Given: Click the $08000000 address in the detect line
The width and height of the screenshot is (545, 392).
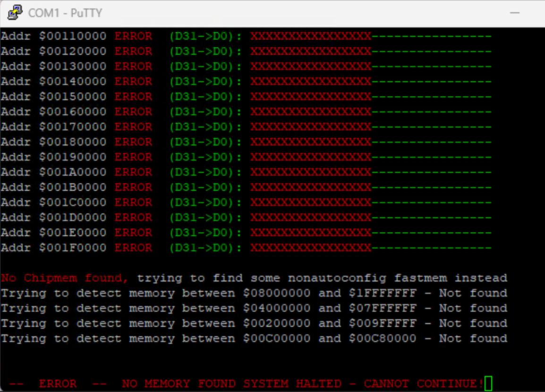Looking at the screenshot, I should (277, 293).
